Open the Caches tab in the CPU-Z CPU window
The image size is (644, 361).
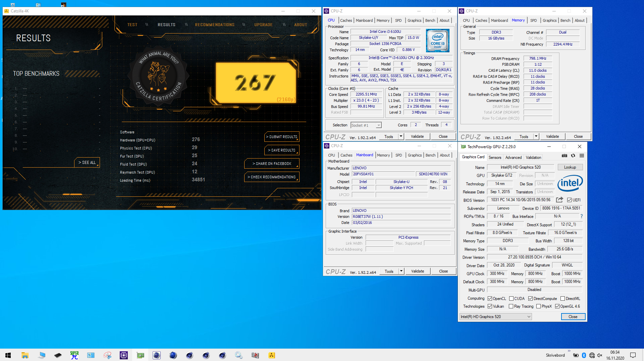[346, 20]
